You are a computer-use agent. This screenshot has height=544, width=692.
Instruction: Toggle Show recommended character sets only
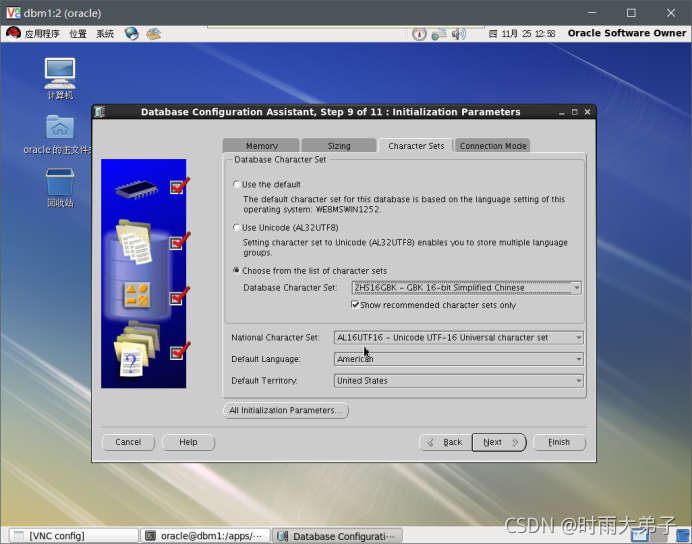click(x=355, y=304)
